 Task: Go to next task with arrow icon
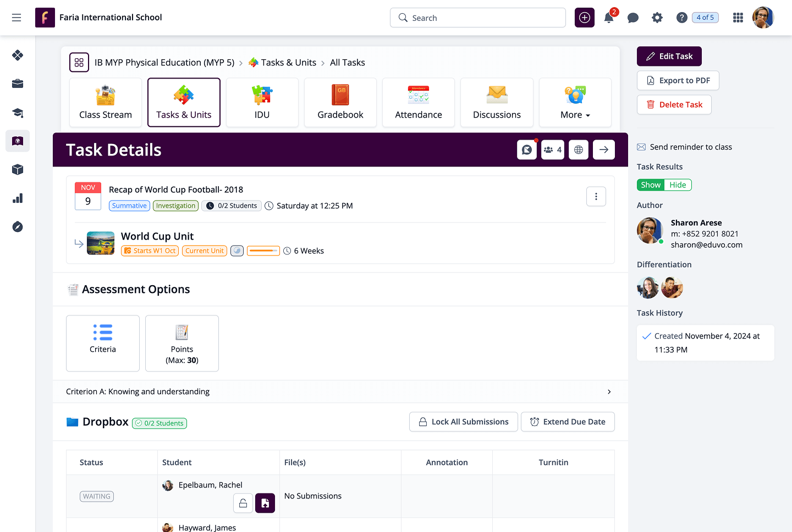pos(604,149)
